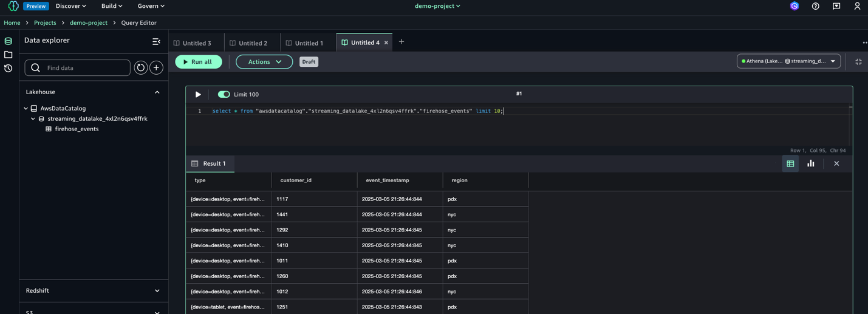Open the help question mark icon

tap(815, 6)
